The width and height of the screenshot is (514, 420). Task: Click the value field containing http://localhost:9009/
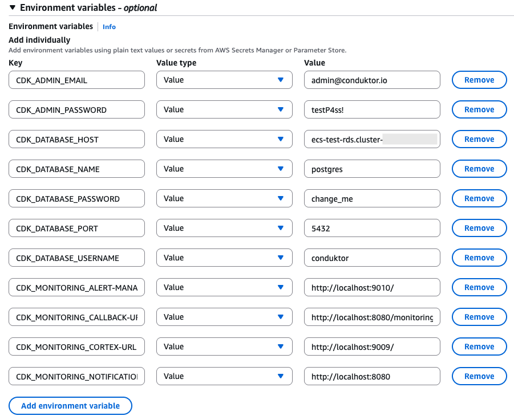click(x=371, y=346)
